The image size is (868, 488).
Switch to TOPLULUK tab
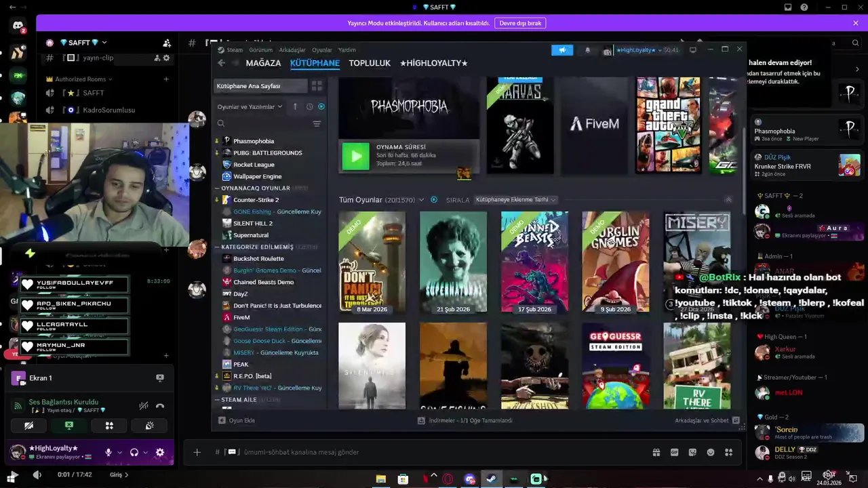click(x=370, y=63)
